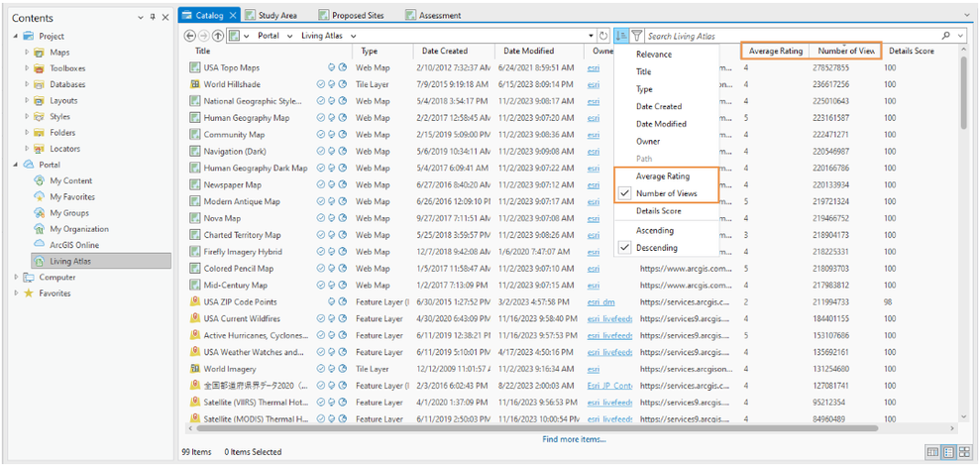Open esri owner link for World Hillshade
Image resolution: width=980 pixels, height=467 pixels.
594,84
